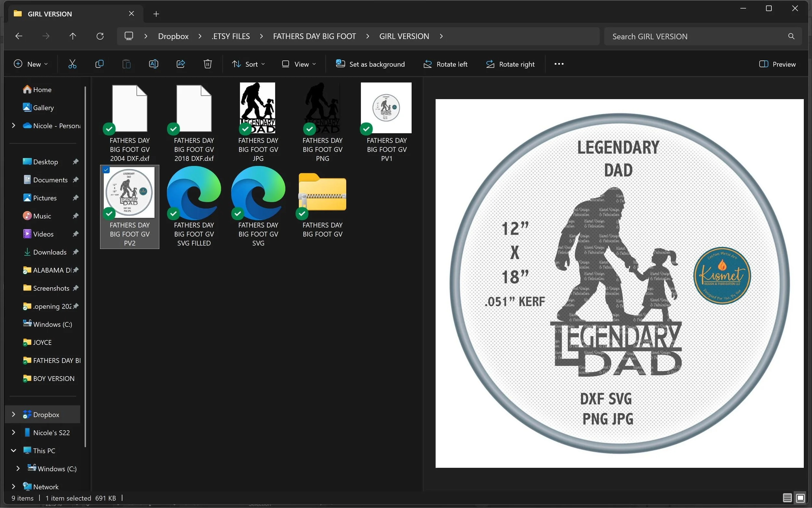The height and width of the screenshot is (508, 812).
Task: Click chevron after GIRL VERSION in address bar
Action: [441, 36]
